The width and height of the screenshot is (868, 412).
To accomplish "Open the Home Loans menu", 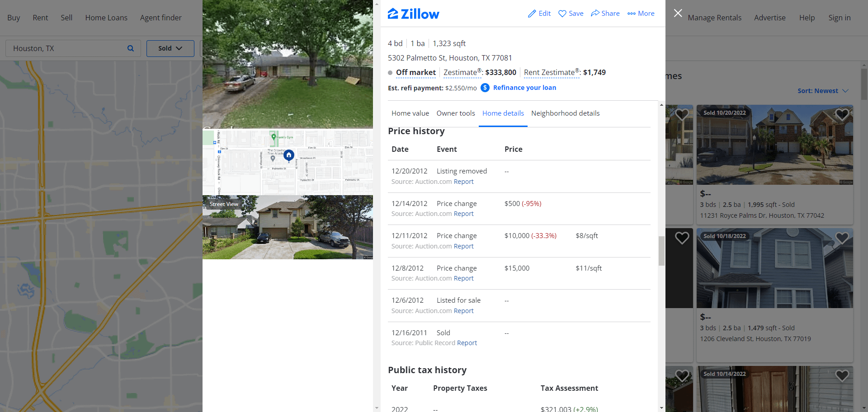I will (106, 18).
